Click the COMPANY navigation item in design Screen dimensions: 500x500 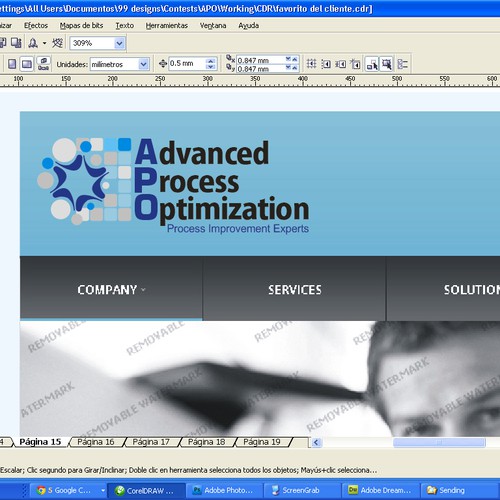pos(111,289)
